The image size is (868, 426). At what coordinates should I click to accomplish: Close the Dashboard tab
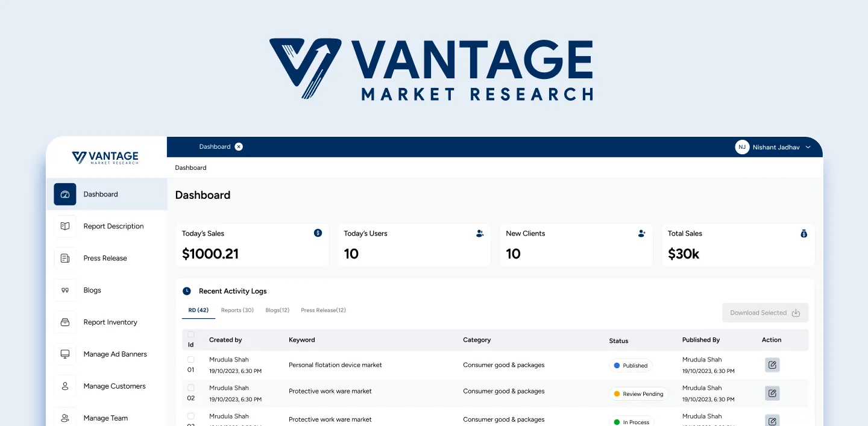click(x=239, y=146)
